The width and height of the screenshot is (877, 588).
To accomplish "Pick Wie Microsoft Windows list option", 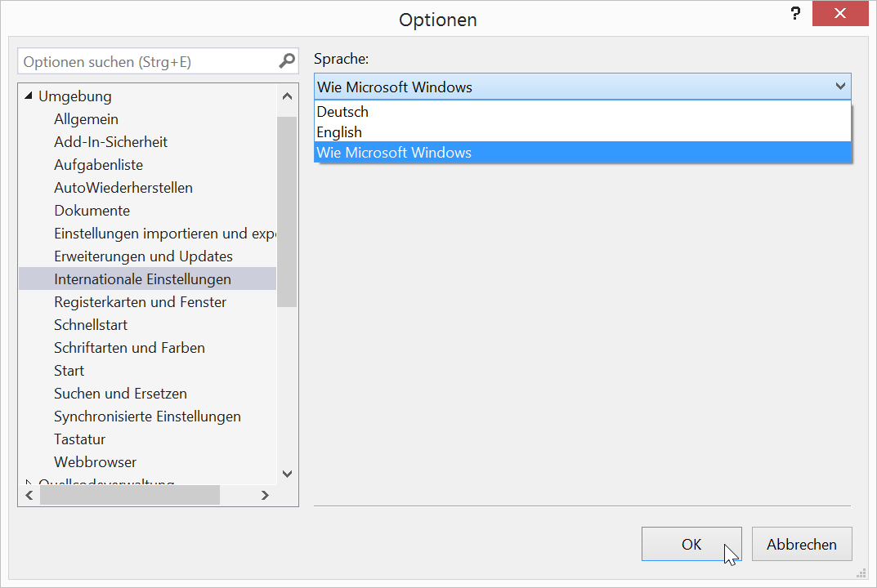I will click(394, 153).
